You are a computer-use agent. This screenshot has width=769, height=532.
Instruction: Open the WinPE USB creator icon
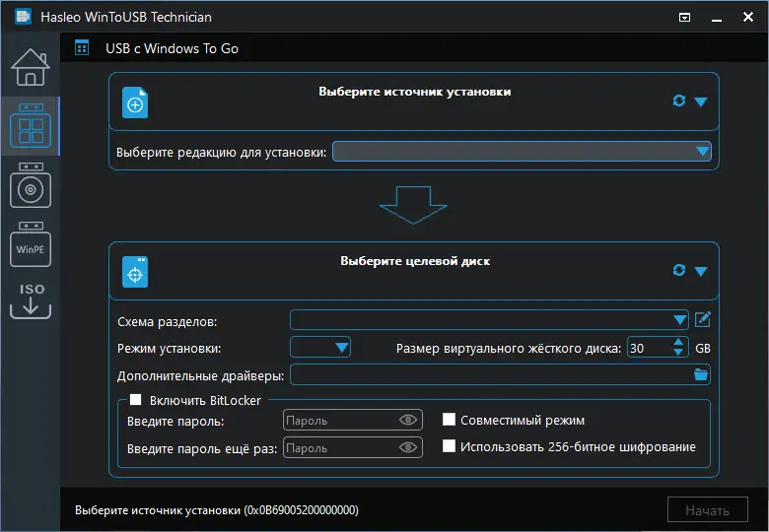(31, 244)
